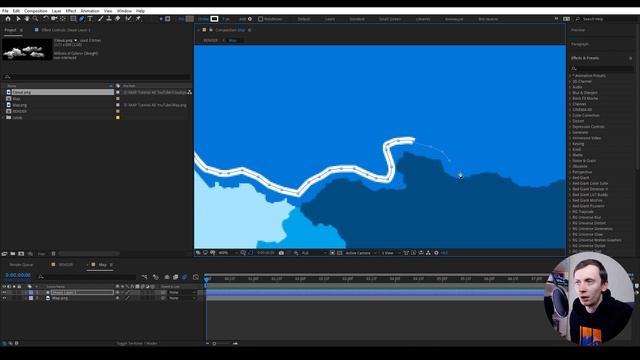Delete selected project item via trash icon
This screenshot has height=360, width=640.
(53, 254)
